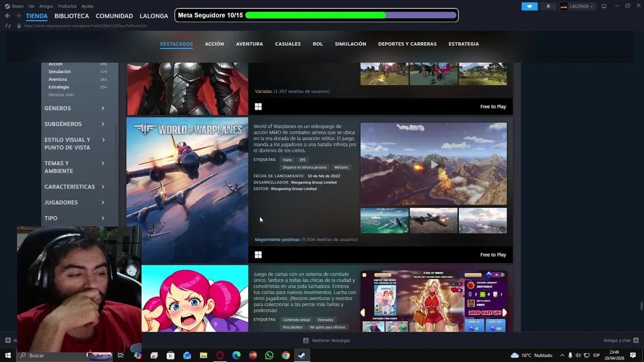The height and width of the screenshot is (362, 644).
Task: Click the Militares tag
Action: pos(341,167)
